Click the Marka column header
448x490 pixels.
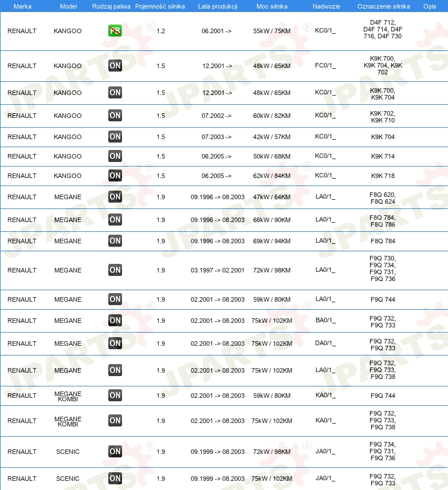22,6
